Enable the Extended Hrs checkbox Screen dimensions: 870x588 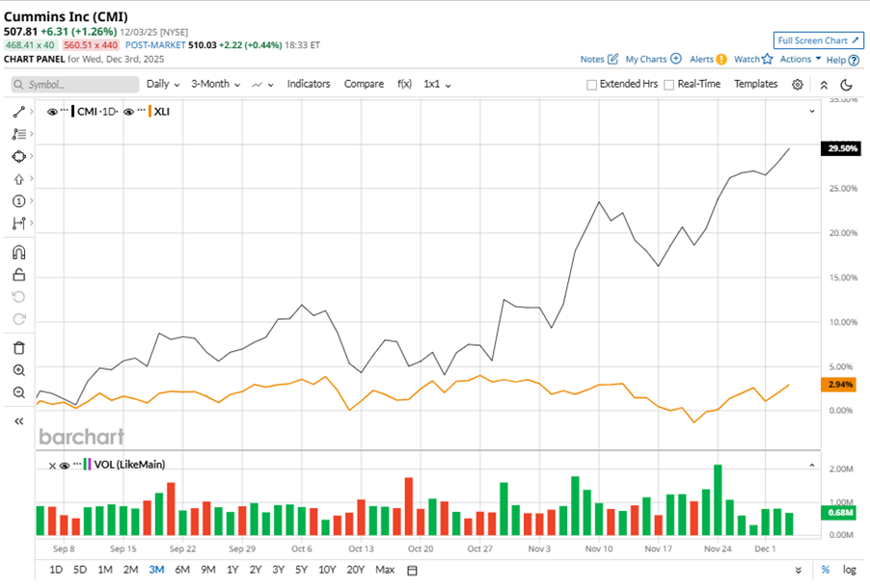click(591, 85)
